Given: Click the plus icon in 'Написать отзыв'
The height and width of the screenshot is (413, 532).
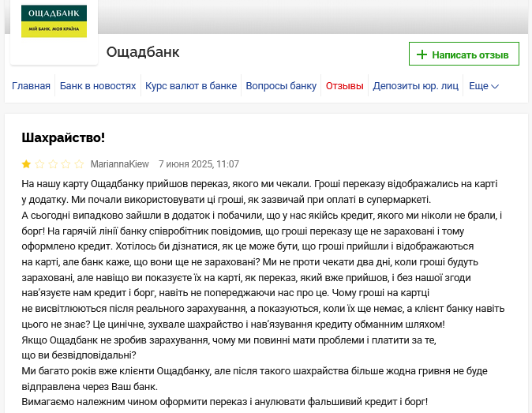Looking at the screenshot, I should pyautogui.click(x=421, y=54).
